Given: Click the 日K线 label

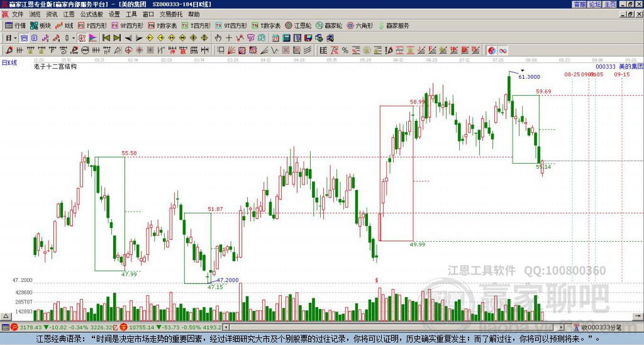Looking at the screenshot, I should click(9, 62).
